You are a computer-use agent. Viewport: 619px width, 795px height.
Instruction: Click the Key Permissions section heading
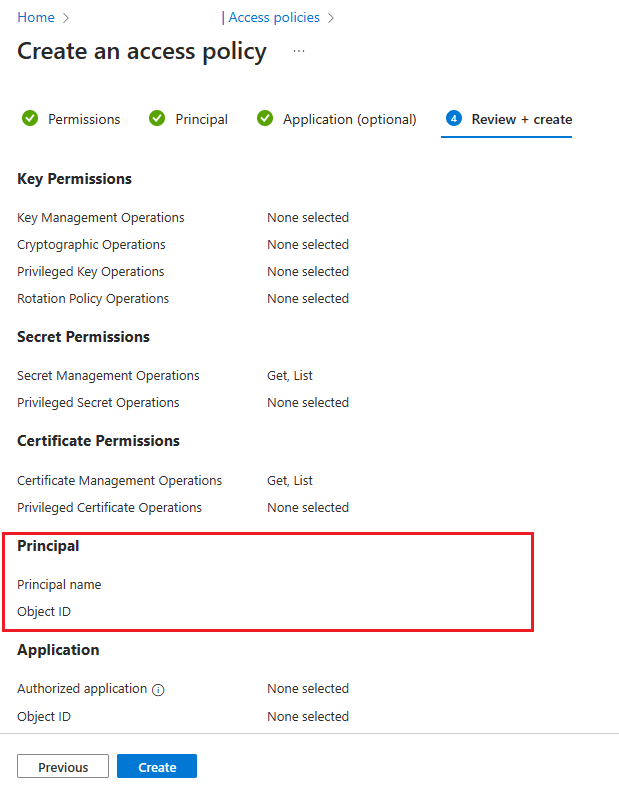pyautogui.click(x=75, y=179)
